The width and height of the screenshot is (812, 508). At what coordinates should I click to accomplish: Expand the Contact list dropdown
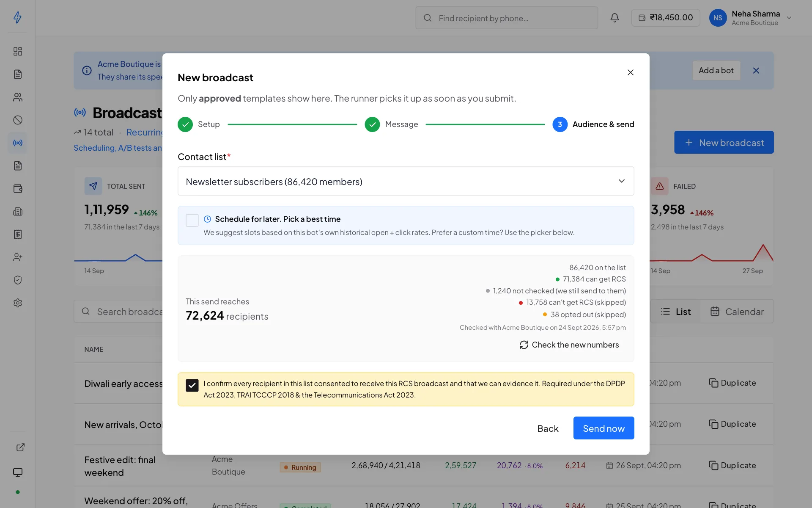pyautogui.click(x=406, y=181)
